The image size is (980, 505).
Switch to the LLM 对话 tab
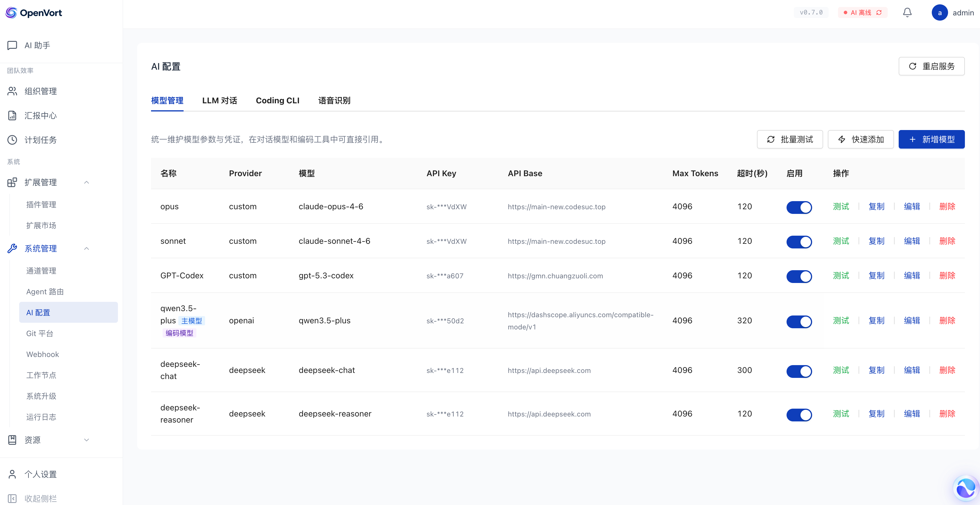[x=220, y=100]
